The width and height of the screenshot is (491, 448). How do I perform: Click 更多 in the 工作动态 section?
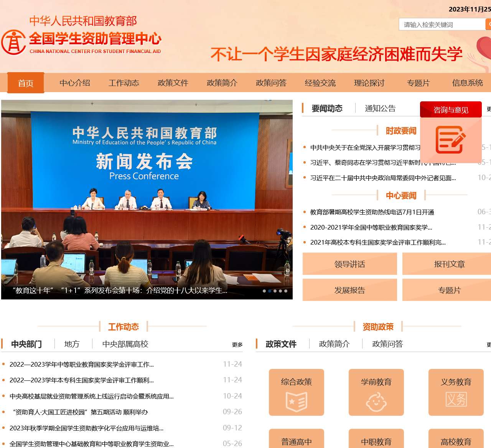(x=237, y=345)
